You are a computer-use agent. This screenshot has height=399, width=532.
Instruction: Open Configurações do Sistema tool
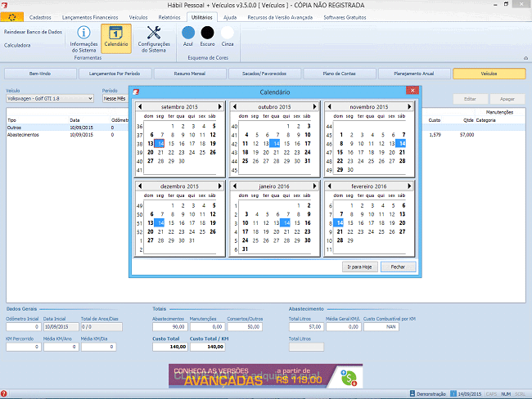click(x=154, y=38)
